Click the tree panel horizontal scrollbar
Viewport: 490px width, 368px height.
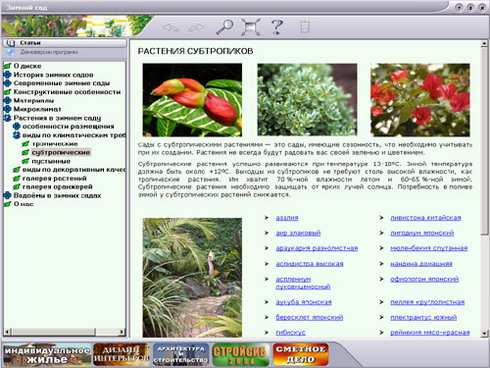pyautogui.click(x=64, y=332)
